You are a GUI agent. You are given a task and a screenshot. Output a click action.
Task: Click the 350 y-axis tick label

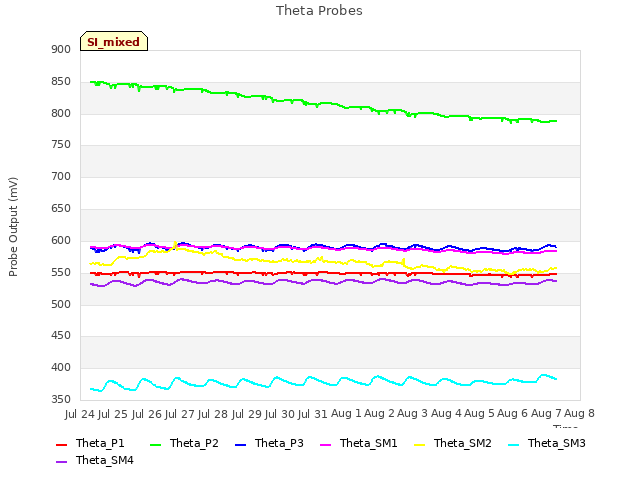pyautogui.click(x=61, y=399)
